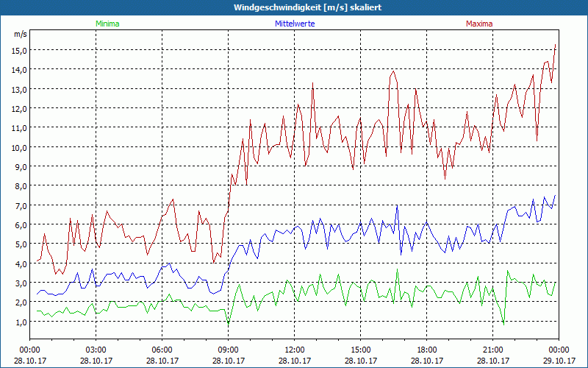
Task: Click the '06:00' time axis label
Action: point(162,350)
